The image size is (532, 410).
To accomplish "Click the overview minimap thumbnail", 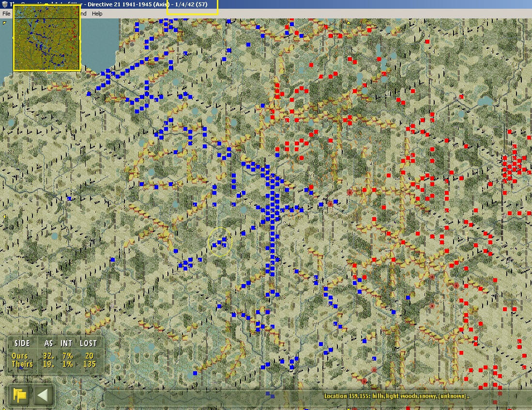I will pyautogui.click(x=47, y=38).
